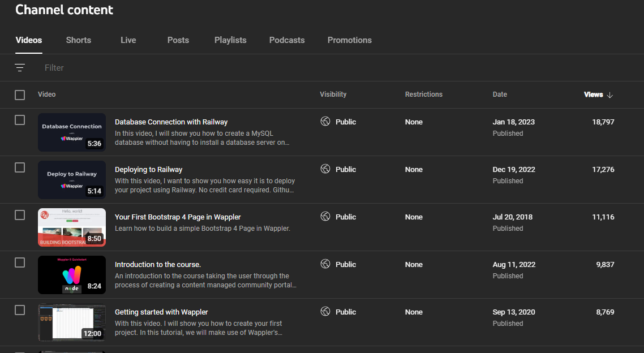Click globe icon for Database Connection with Railway
Viewport: 644px width, 353px height.
[x=325, y=122]
